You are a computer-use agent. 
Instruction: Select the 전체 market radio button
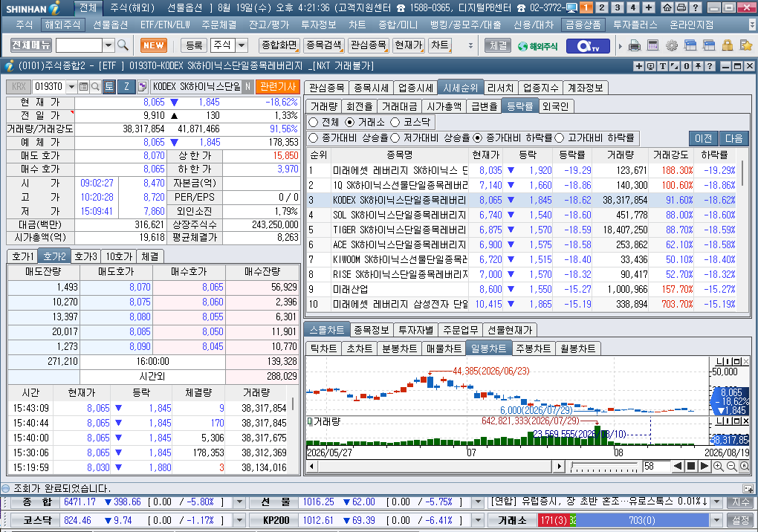(x=314, y=123)
